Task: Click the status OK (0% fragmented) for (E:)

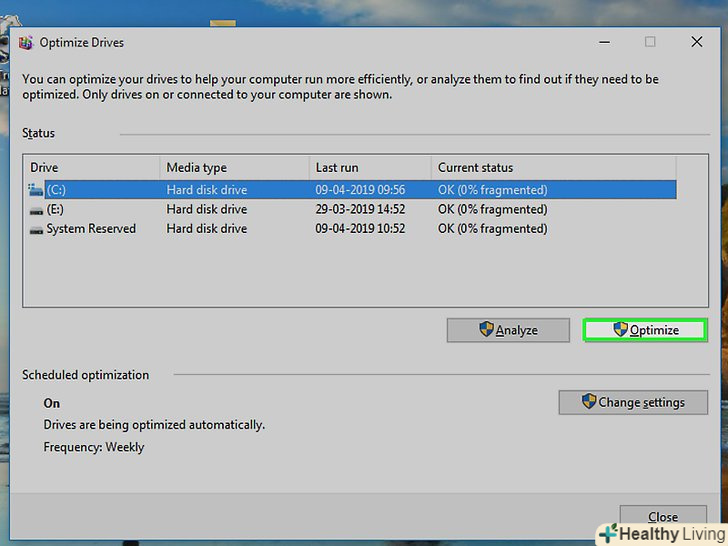Action: tap(493, 209)
